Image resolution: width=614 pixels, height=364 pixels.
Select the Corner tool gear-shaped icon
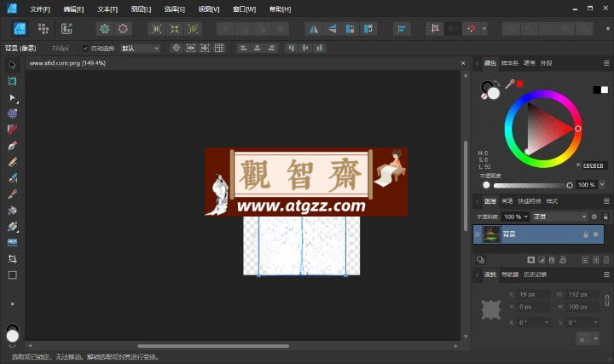pos(12,113)
